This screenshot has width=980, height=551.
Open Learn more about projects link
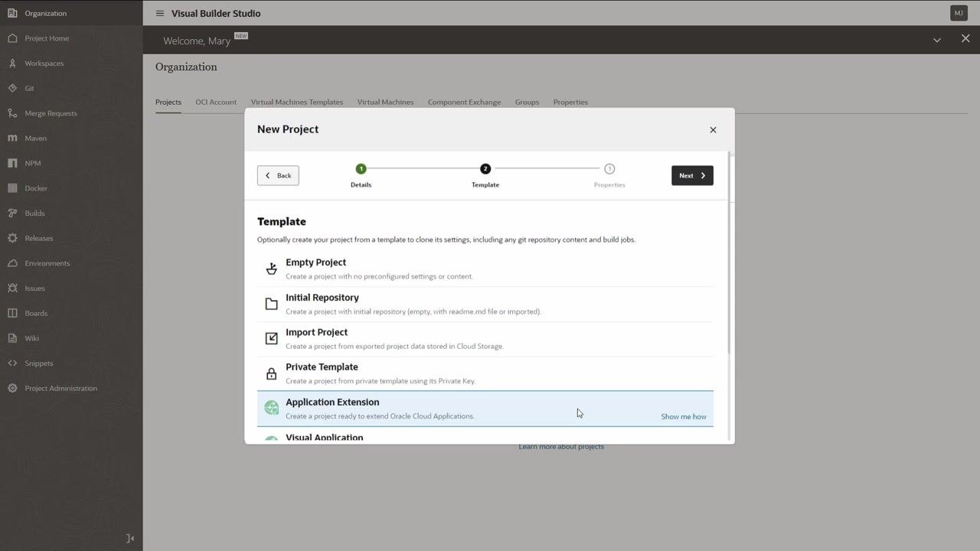click(x=561, y=447)
